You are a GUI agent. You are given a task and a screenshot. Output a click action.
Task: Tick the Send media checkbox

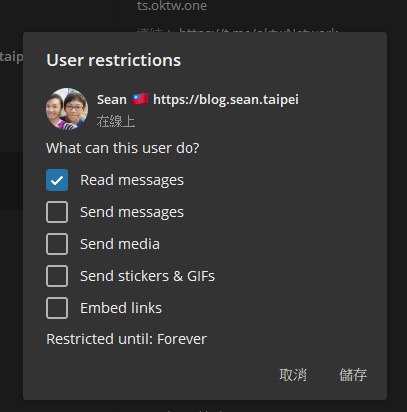click(x=57, y=244)
